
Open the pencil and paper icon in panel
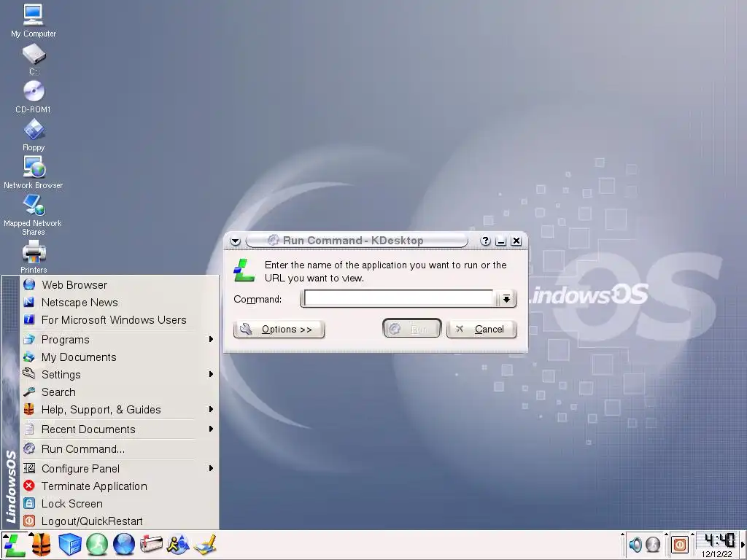tap(205, 545)
